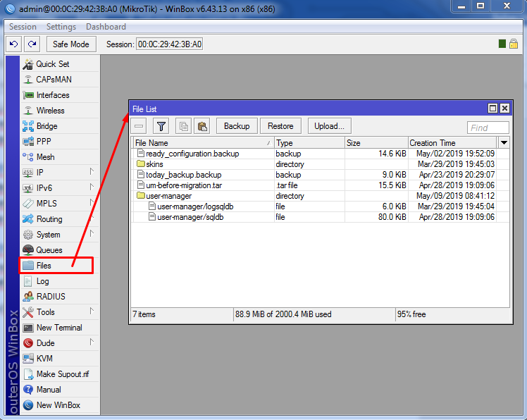Expand the Dude submenu arrow
Image resolution: width=527 pixels, height=420 pixels.
[92, 342]
